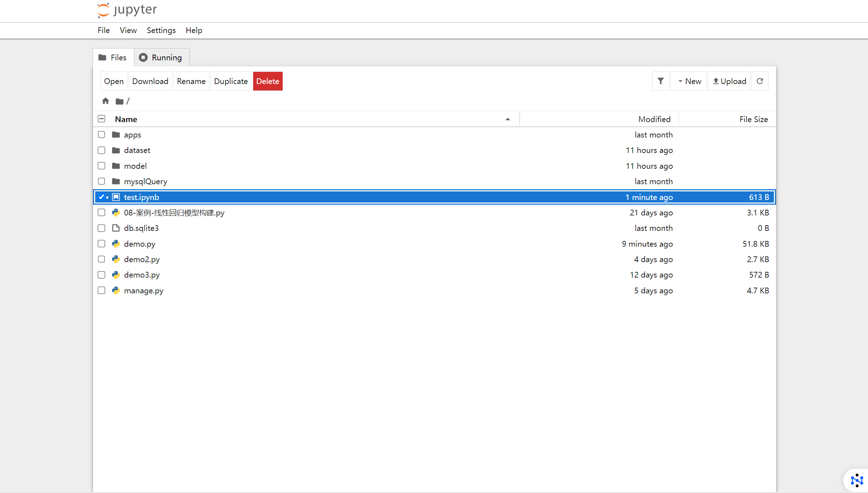This screenshot has width=868, height=493.
Task: Click the filter funnel icon
Action: (x=660, y=81)
